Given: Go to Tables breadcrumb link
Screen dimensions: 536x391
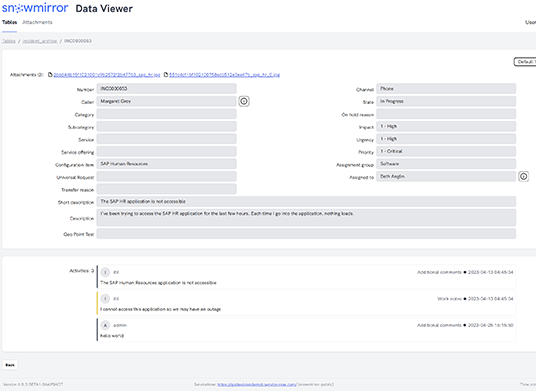Looking at the screenshot, I should [9, 41].
